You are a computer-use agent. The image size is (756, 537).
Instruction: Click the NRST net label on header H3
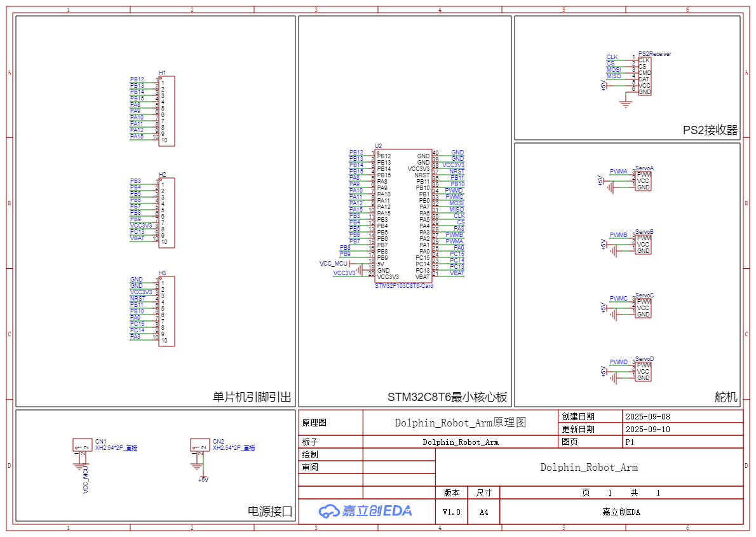pyautogui.click(x=137, y=298)
